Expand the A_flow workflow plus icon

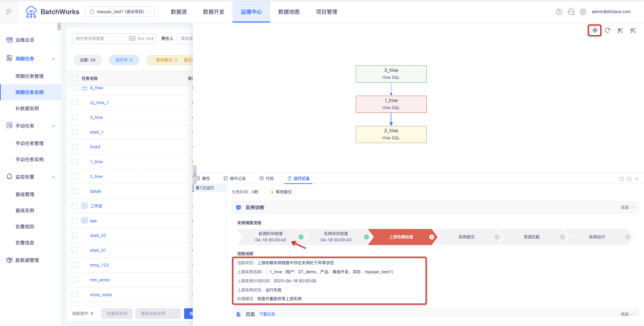tap(84, 88)
